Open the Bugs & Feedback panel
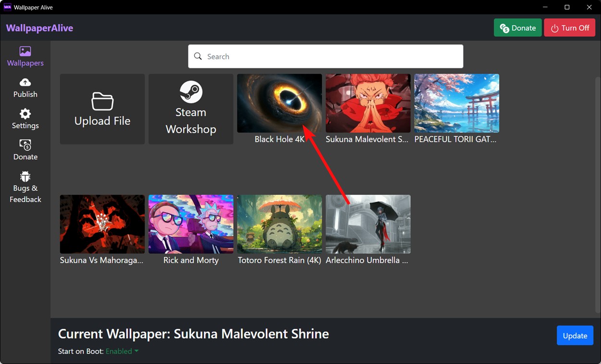Image resolution: width=601 pixels, height=364 pixels. [25, 187]
